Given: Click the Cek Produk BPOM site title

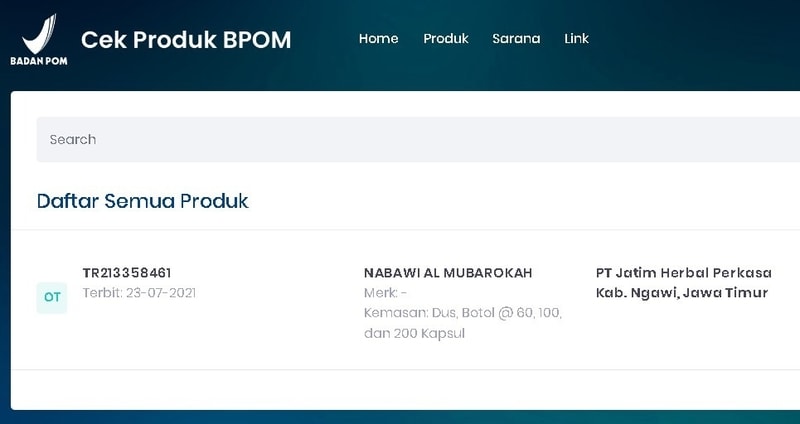Looking at the screenshot, I should click(x=186, y=40).
